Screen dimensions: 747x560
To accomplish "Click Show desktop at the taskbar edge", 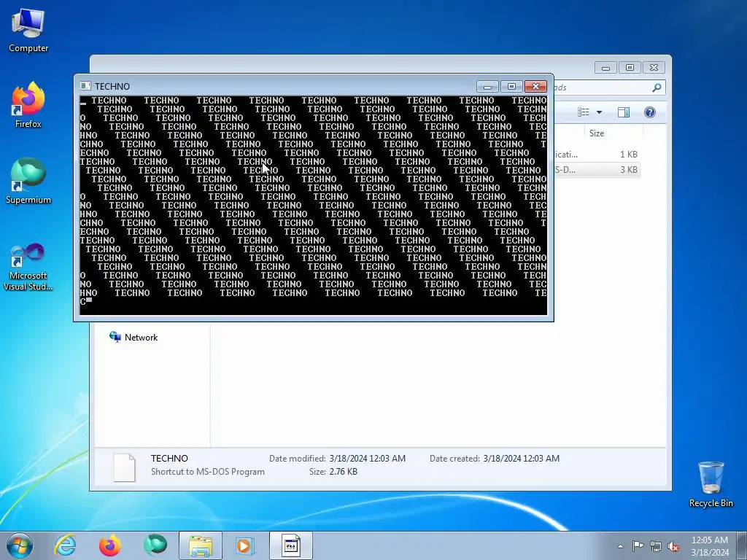I will click(742, 545).
